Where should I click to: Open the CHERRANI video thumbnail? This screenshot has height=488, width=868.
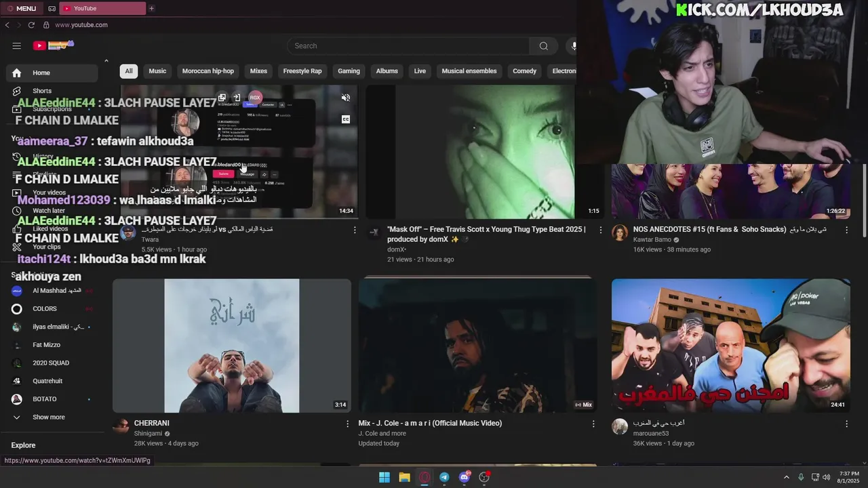coord(232,346)
